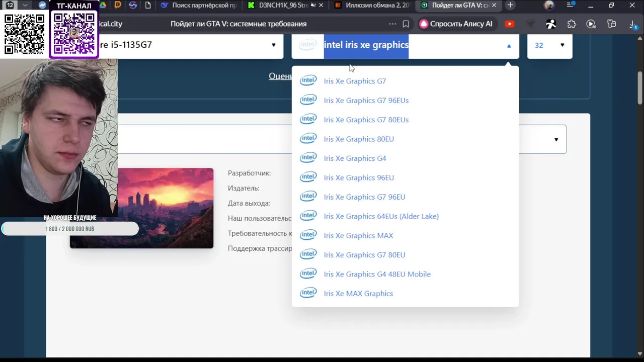Switch to Поиск партнёрской tab
This screenshot has height=362, width=644.
click(199, 5)
